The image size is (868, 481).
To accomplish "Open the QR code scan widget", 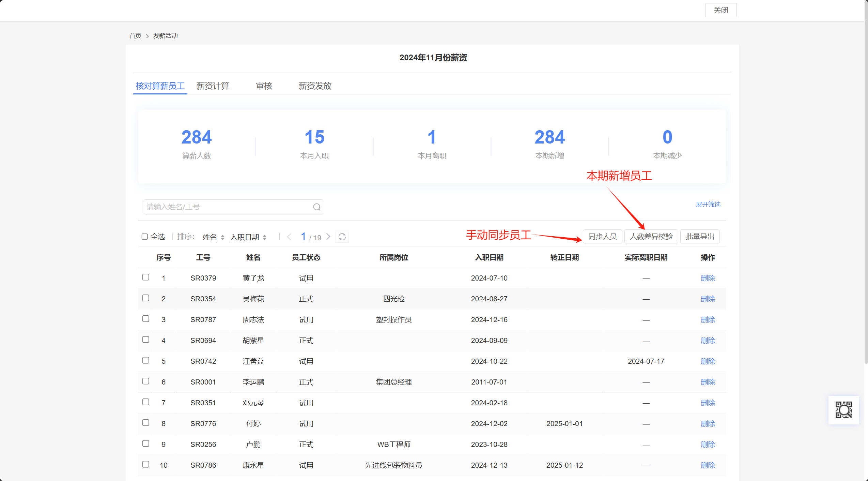I will [x=843, y=410].
